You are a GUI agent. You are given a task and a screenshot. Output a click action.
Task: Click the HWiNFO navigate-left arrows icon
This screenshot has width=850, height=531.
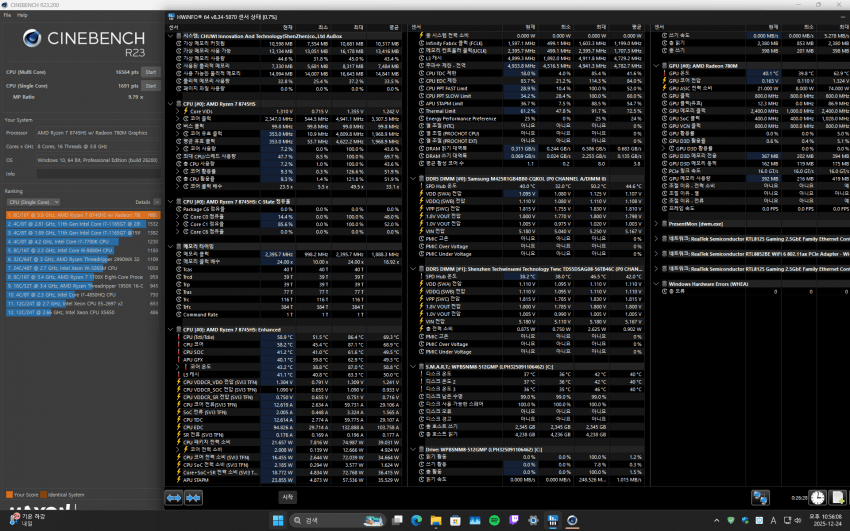pyautogui.click(x=173, y=496)
